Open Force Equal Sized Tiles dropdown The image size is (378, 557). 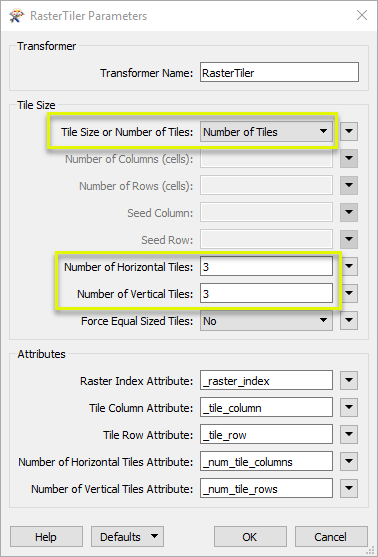[x=266, y=321]
